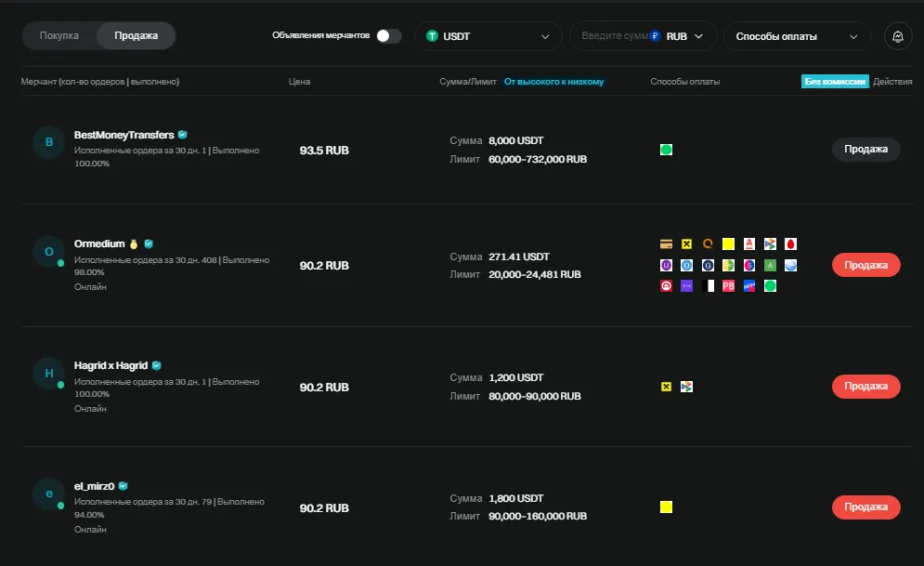Select the 'Продажа' tab
924x566 pixels.
point(136,35)
